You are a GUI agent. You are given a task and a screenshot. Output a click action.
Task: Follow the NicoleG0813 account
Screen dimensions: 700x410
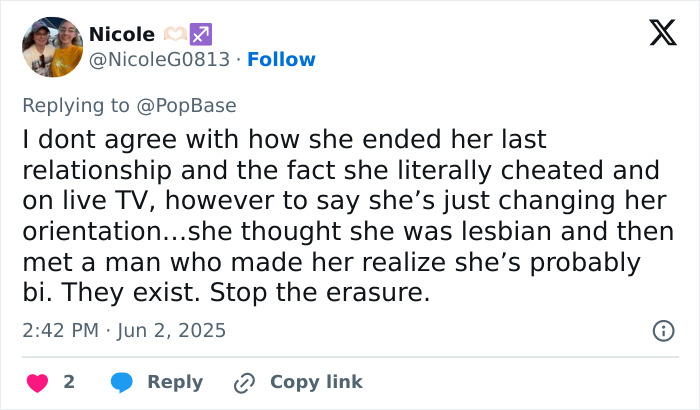click(281, 59)
